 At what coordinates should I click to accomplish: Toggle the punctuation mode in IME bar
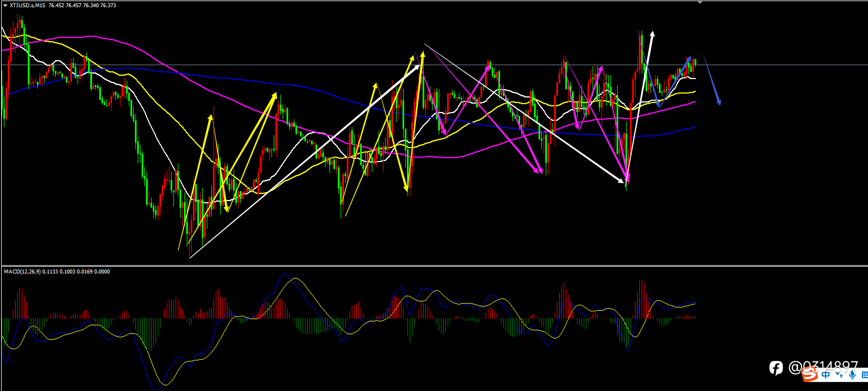coord(840,375)
